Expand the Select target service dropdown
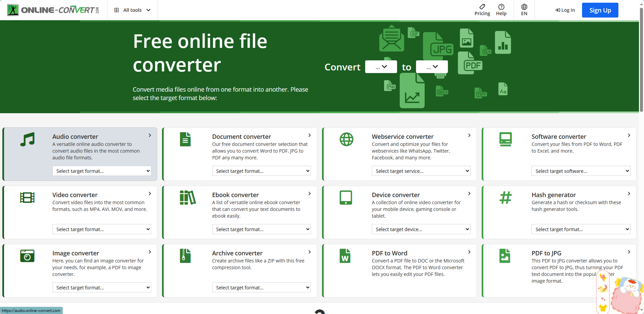Image resolution: width=644 pixels, height=314 pixels. coord(421,171)
